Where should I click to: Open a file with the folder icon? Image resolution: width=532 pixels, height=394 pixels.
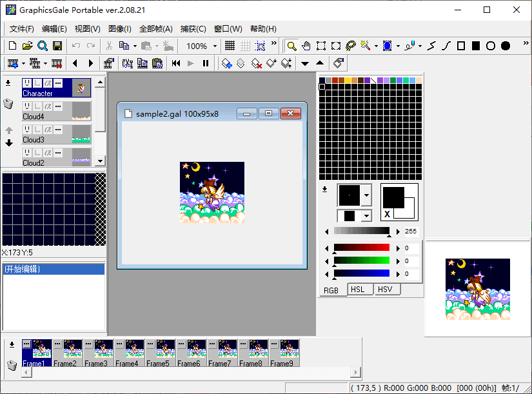[x=28, y=46]
